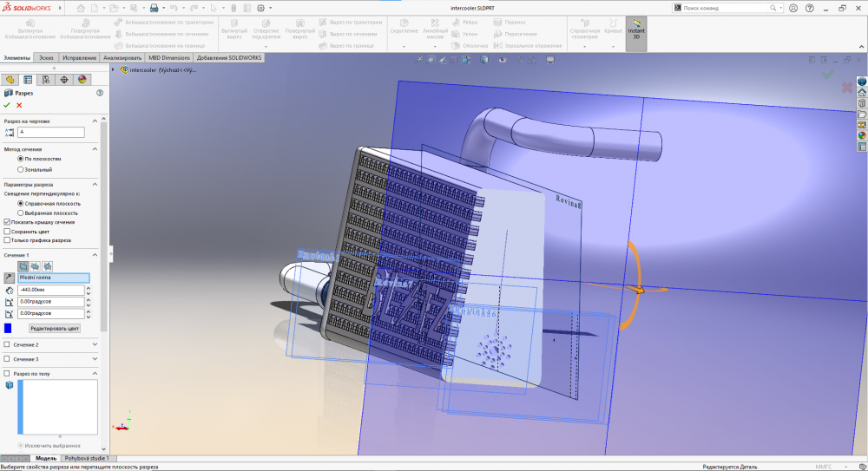Screen dimensions: 868x471
Task: Open the ConfigurationManager tab icon in panel
Action: click(46, 79)
